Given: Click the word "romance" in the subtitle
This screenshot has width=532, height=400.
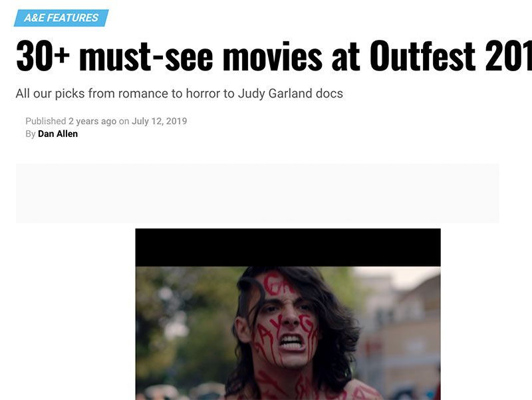Looking at the screenshot, I should 143,94.
